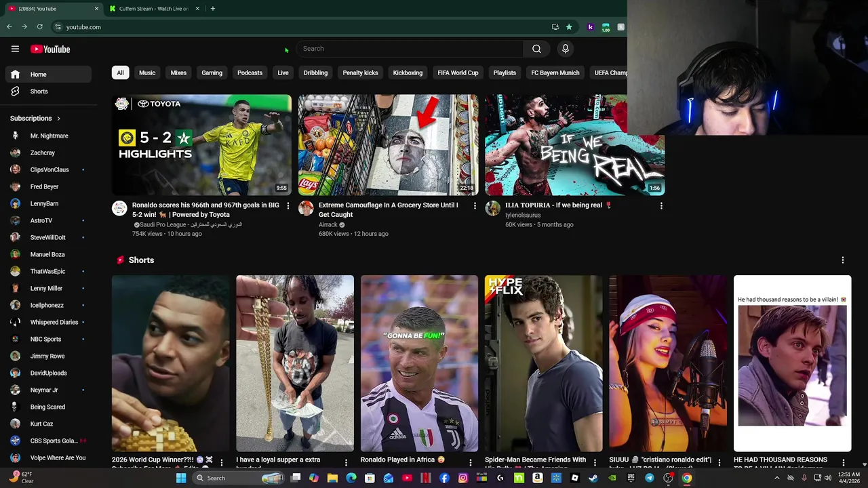Select the All filter chip

(x=120, y=73)
